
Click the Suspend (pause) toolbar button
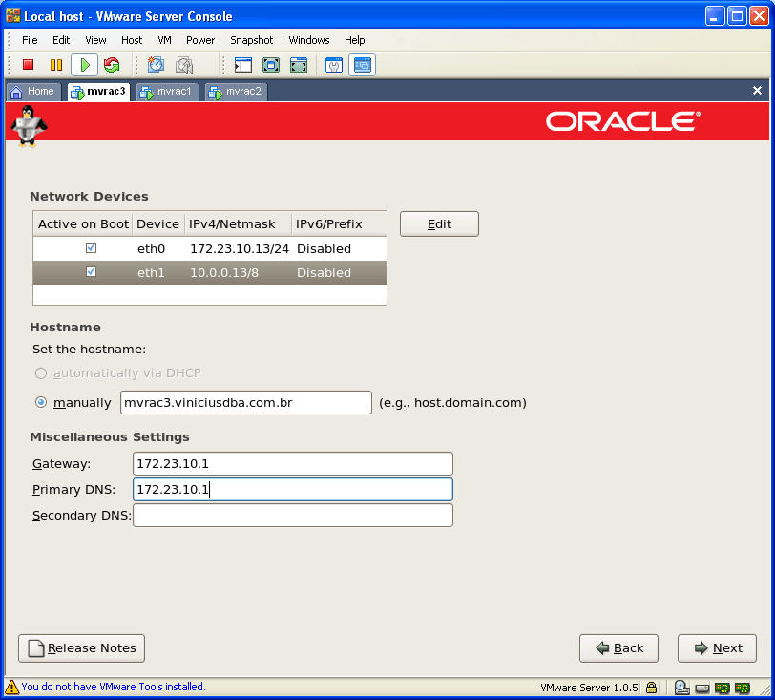pos(56,65)
